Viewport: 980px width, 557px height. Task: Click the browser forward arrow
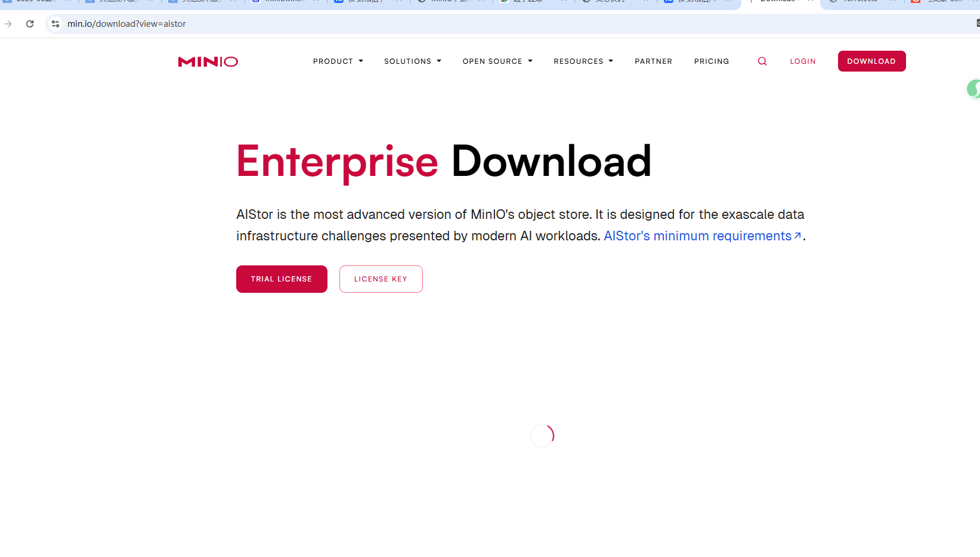(8, 24)
